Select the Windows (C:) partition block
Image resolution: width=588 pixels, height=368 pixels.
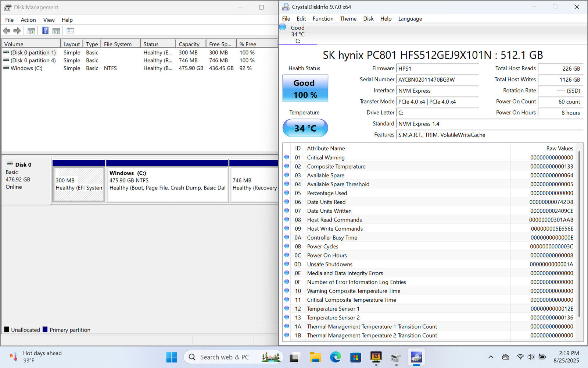tap(167, 184)
